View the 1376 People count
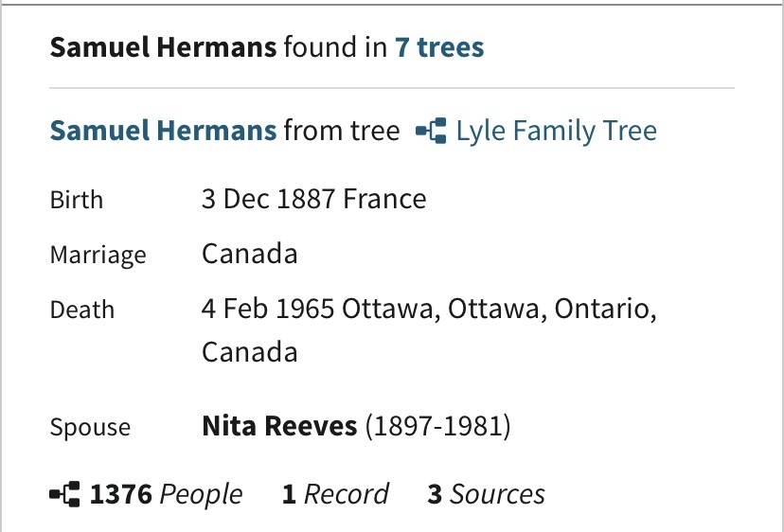The image size is (784, 532). pos(166,494)
